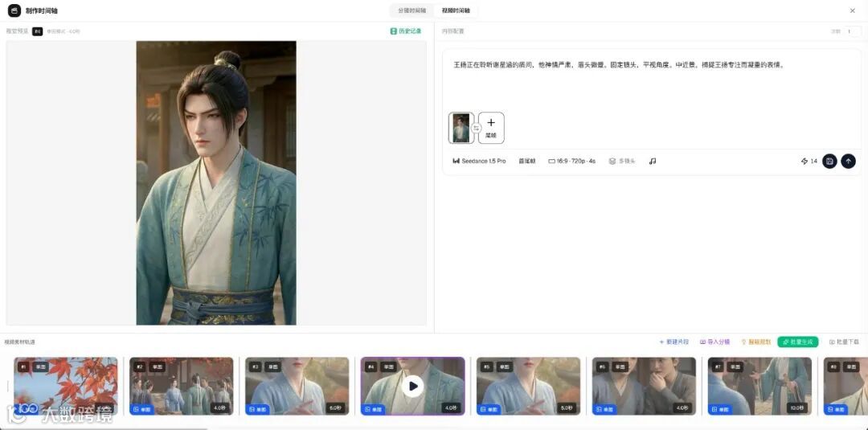Select clip #6 with two people whispering

pyautogui.click(x=645, y=386)
